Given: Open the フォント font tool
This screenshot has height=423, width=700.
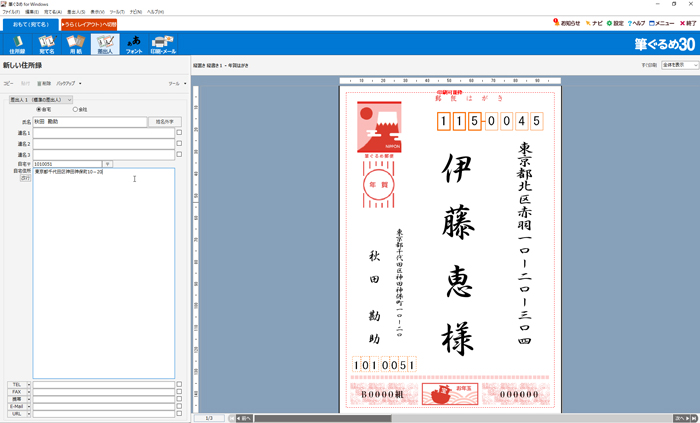Looking at the screenshot, I should (x=134, y=43).
